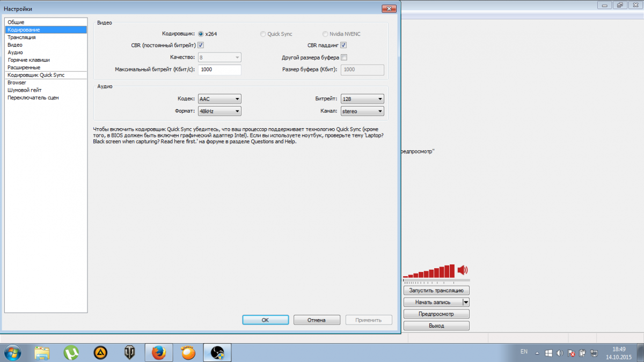Click Show desktop strip beside the clock
Screen dimensions: 644x362
(x=641, y=352)
